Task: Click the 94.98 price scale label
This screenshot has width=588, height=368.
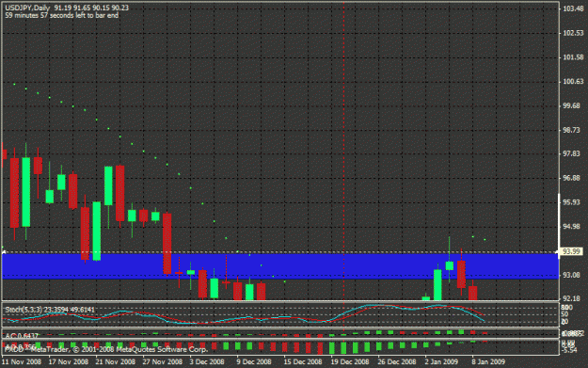Action: click(571, 226)
